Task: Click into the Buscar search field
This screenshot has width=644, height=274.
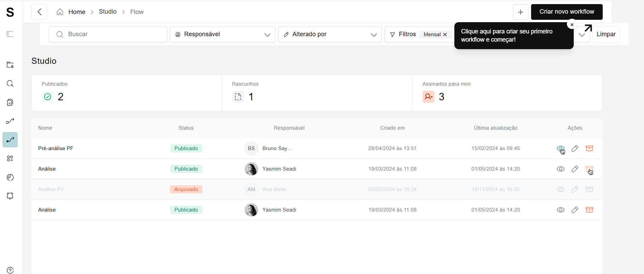Action: point(108,34)
